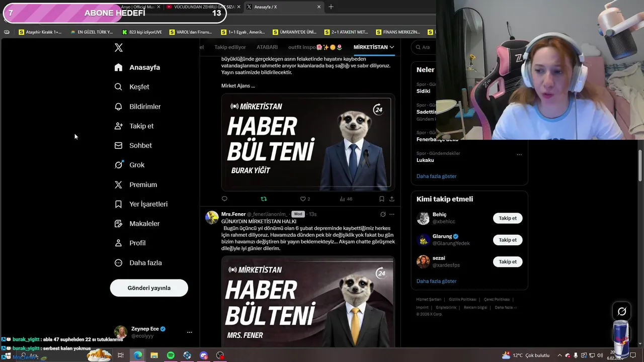Open Mrs.Fener profile avatar

212,217
